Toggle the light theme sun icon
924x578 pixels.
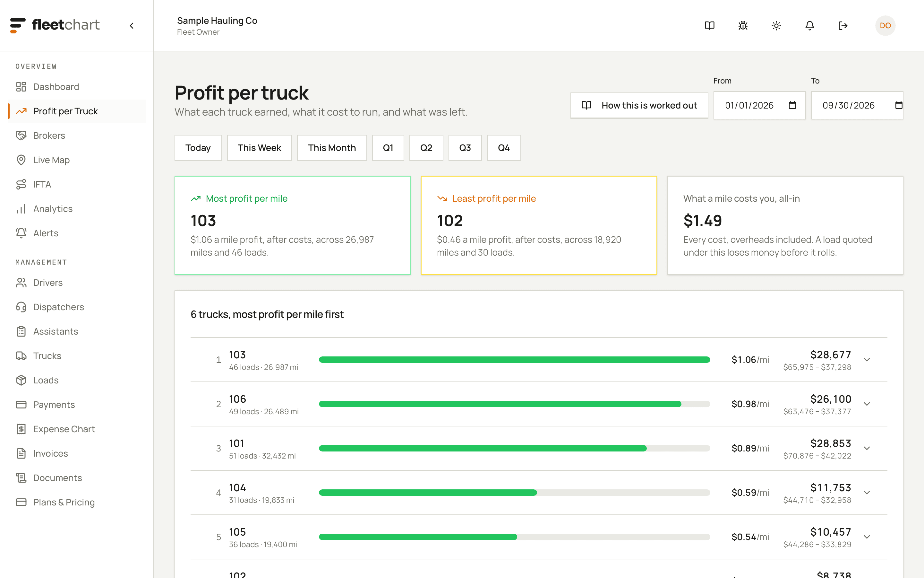point(776,26)
